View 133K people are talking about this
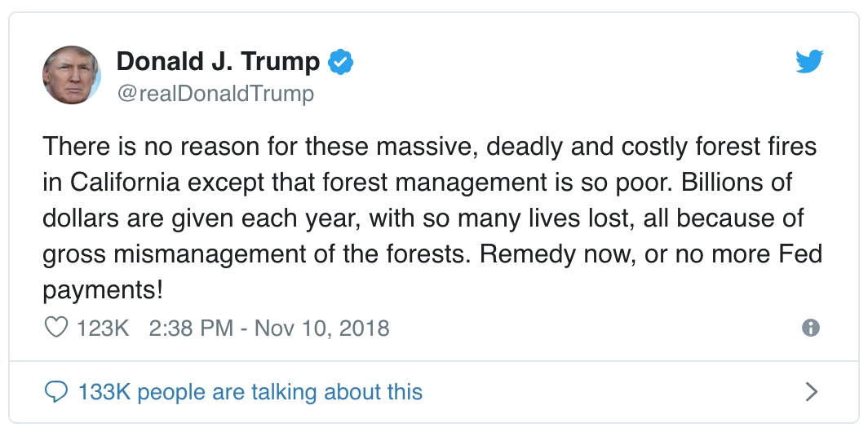 [x=250, y=392]
